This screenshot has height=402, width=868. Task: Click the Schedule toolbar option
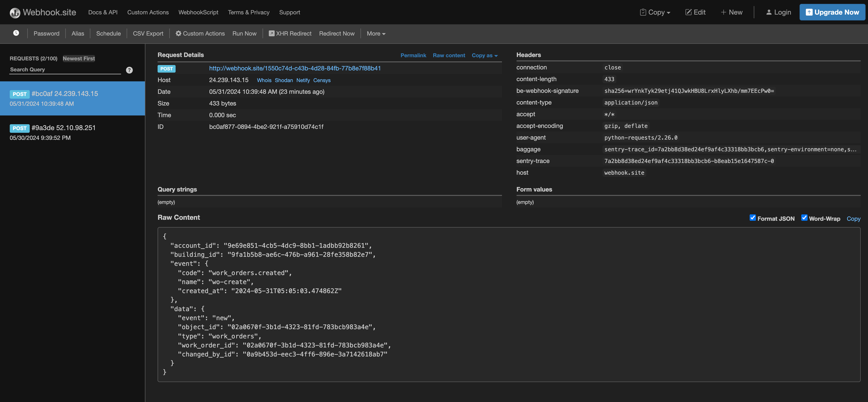click(x=108, y=33)
